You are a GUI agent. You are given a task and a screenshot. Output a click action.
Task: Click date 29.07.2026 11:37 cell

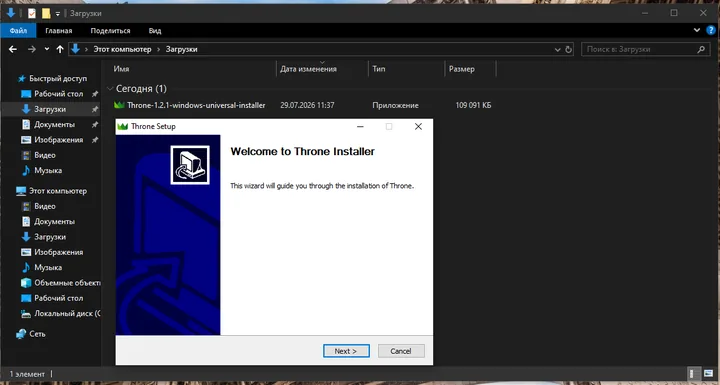pyautogui.click(x=307, y=105)
